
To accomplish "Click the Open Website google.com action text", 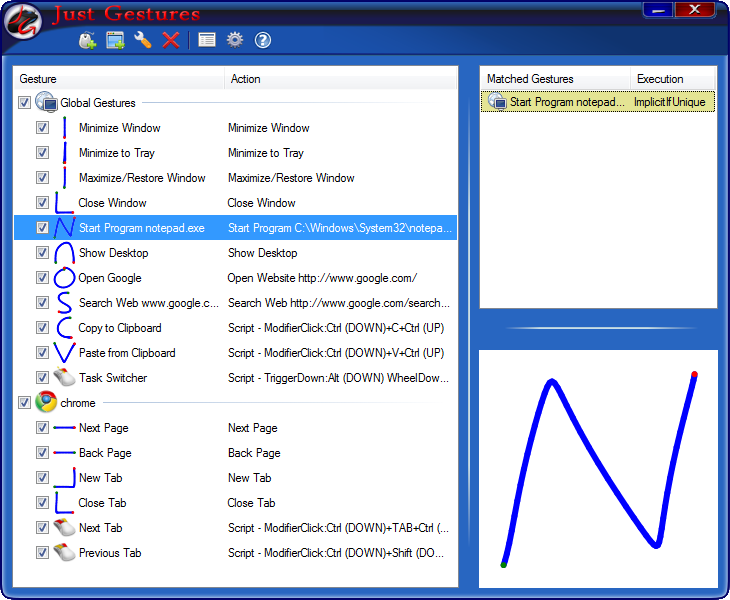I will pos(322,278).
